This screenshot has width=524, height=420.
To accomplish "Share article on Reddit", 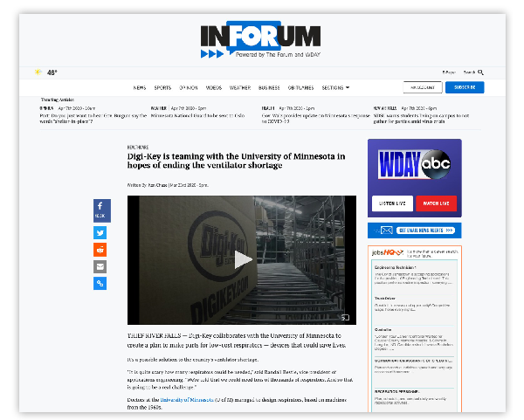I will (x=100, y=250).
